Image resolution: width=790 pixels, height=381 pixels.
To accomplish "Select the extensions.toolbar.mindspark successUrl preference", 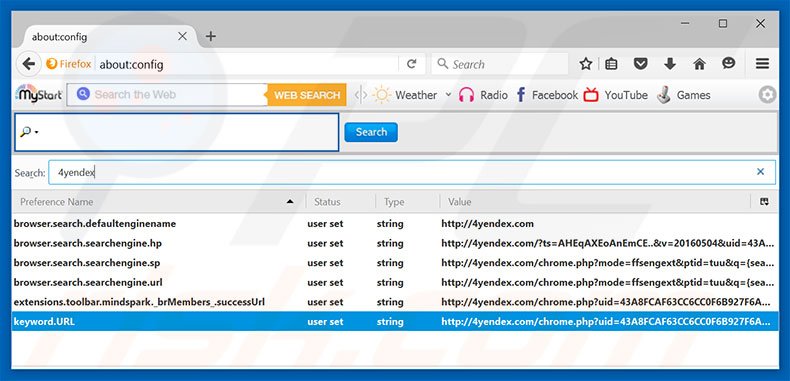I will click(x=394, y=302).
